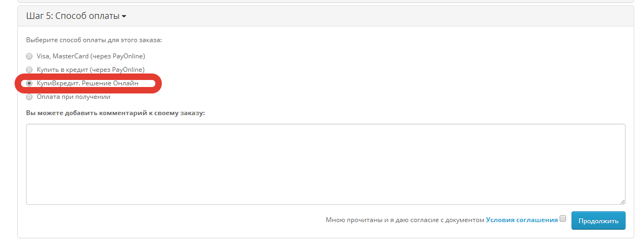Click the empty gray header bar of step 5
This screenshot has width=644, height=241.
pyautogui.click(x=378, y=16)
